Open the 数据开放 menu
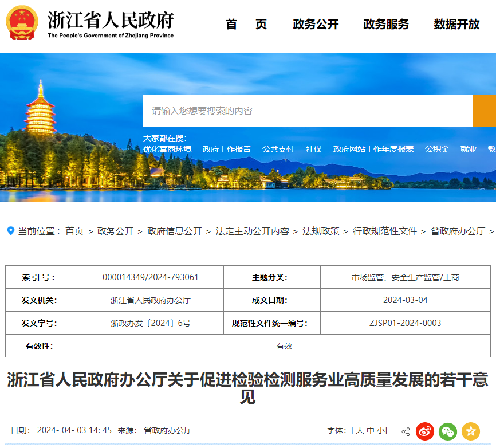This screenshot has height=448, width=496. [455, 25]
